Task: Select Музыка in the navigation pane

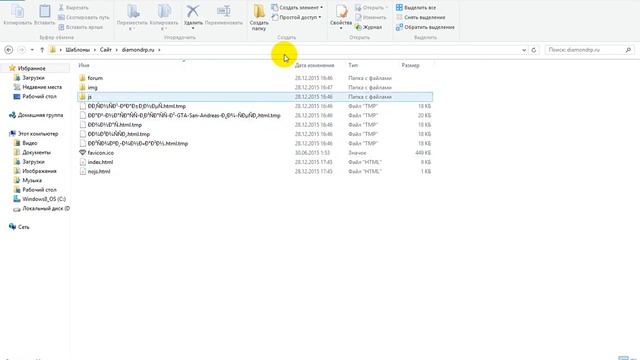Action: coord(32,180)
